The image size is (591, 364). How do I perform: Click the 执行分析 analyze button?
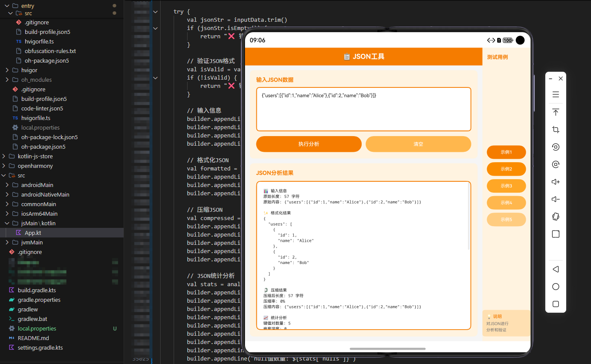[309, 144]
